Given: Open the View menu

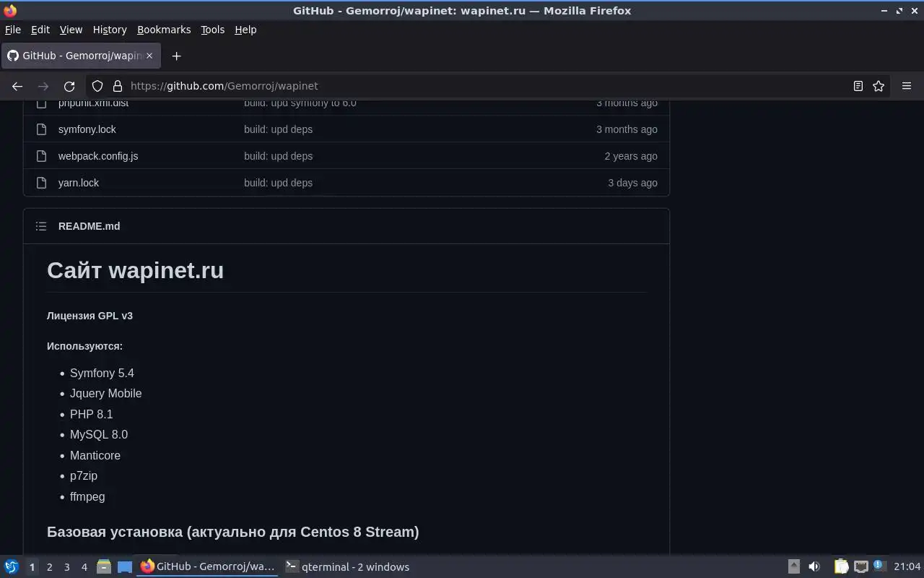Looking at the screenshot, I should click(71, 30).
